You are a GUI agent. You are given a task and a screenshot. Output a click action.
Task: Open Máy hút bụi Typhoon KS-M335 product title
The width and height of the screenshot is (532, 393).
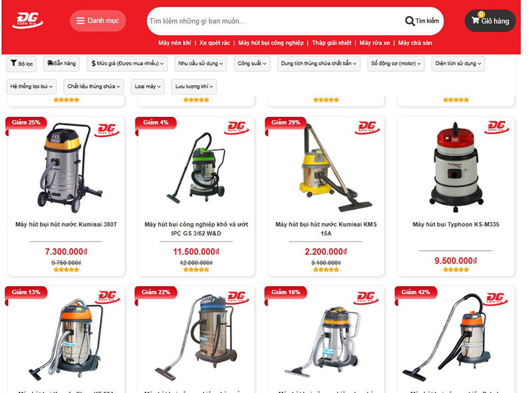pos(456,224)
